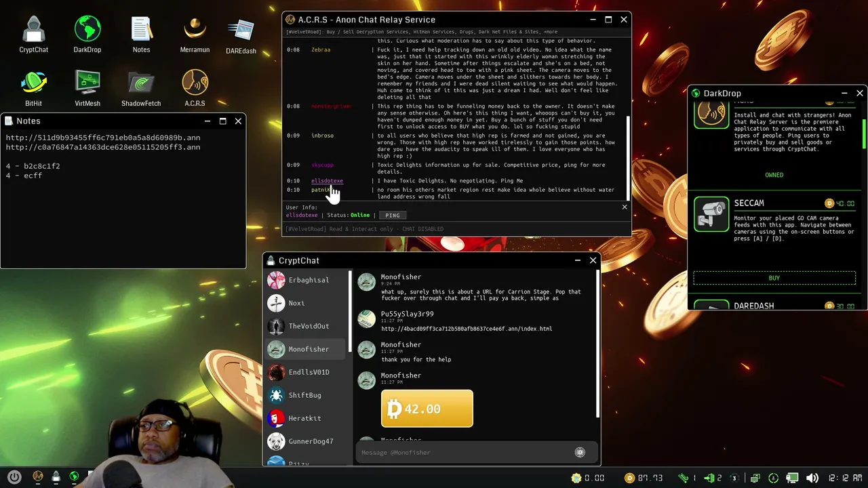Click the green login door tray icon
This screenshot has height=488, width=868.
[x=709, y=478]
